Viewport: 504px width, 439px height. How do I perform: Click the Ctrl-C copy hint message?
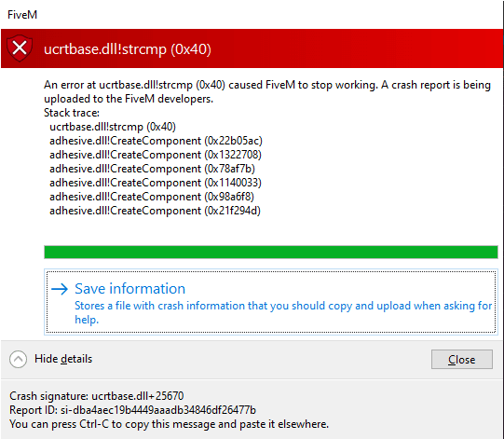click(x=169, y=424)
